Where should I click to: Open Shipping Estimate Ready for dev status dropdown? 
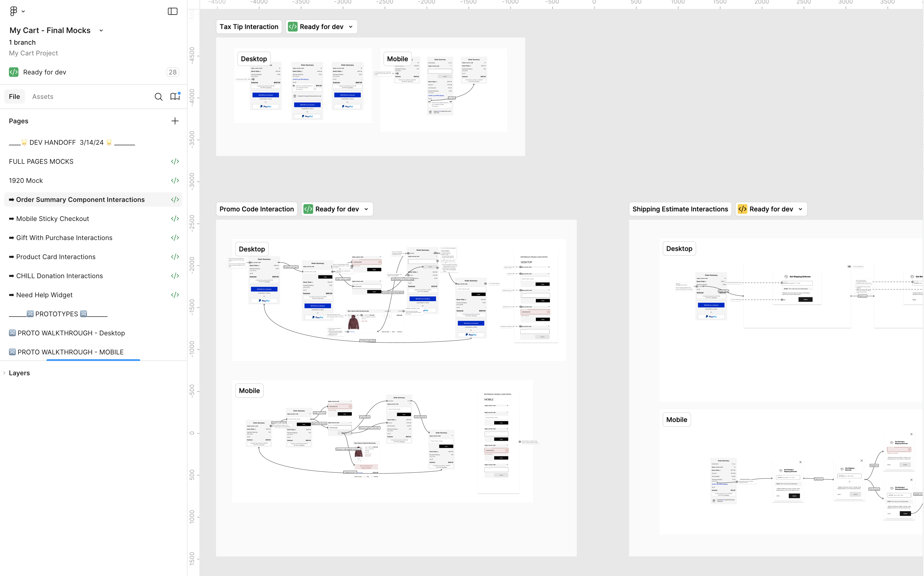tap(800, 209)
